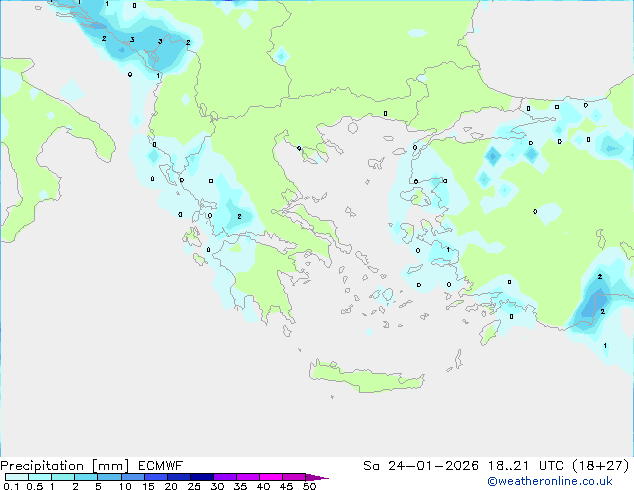Click the 'Precipitation [mm]' title text
This screenshot has height=490, width=634.
coord(65,466)
